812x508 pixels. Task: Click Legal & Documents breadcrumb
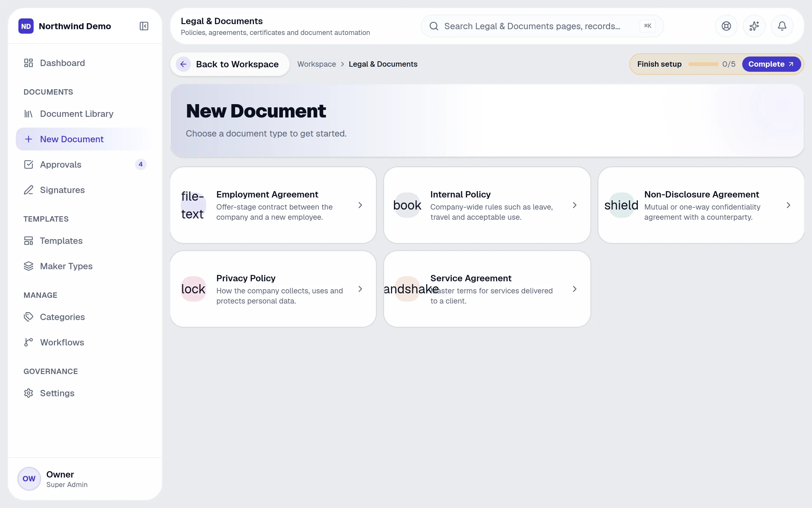tap(383, 64)
